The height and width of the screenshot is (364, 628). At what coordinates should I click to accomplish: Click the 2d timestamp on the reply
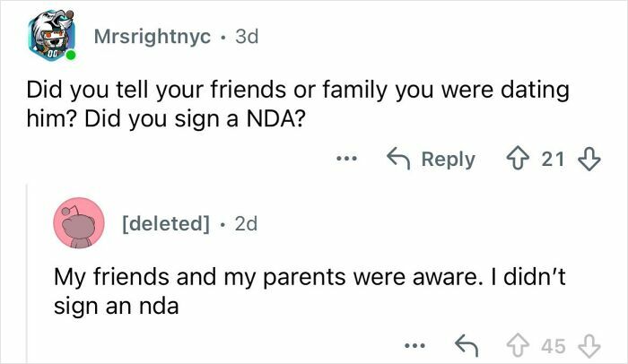point(244,223)
